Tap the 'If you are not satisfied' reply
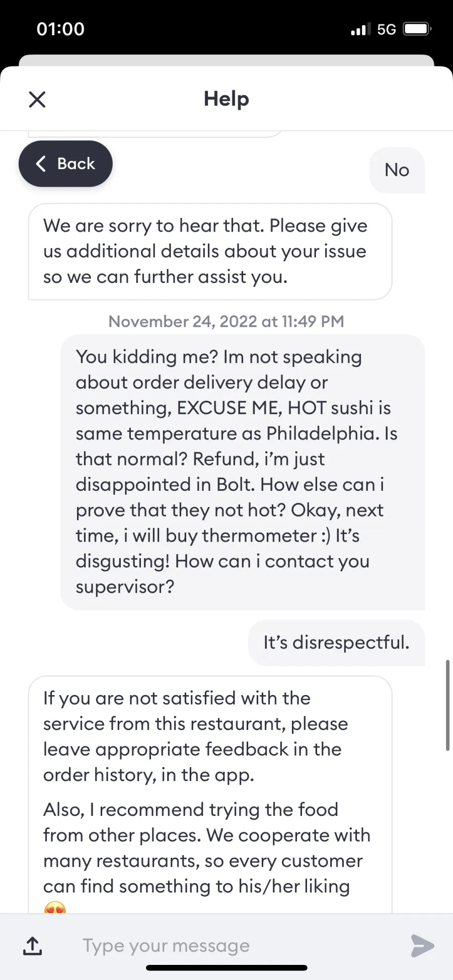This screenshot has width=453, height=980. (x=210, y=794)
